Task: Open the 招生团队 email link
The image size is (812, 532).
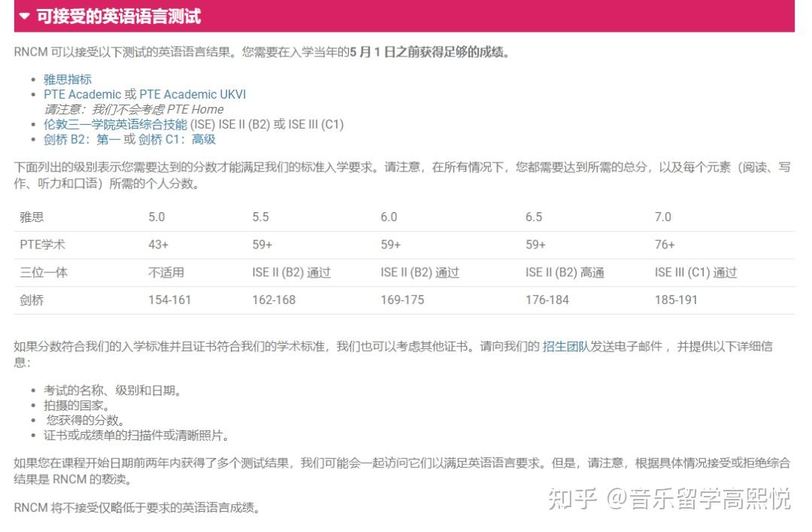Action: tap(566, 346)
